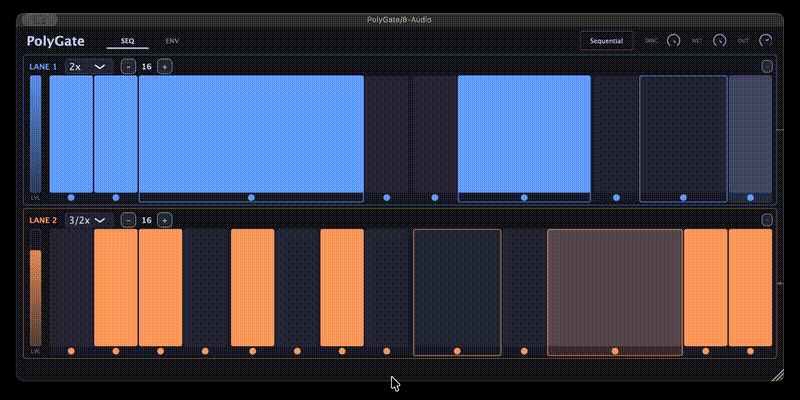Increase Lane 1 step count with plus button
This screenshot has height=400, width=800.
tap(164, 66)
